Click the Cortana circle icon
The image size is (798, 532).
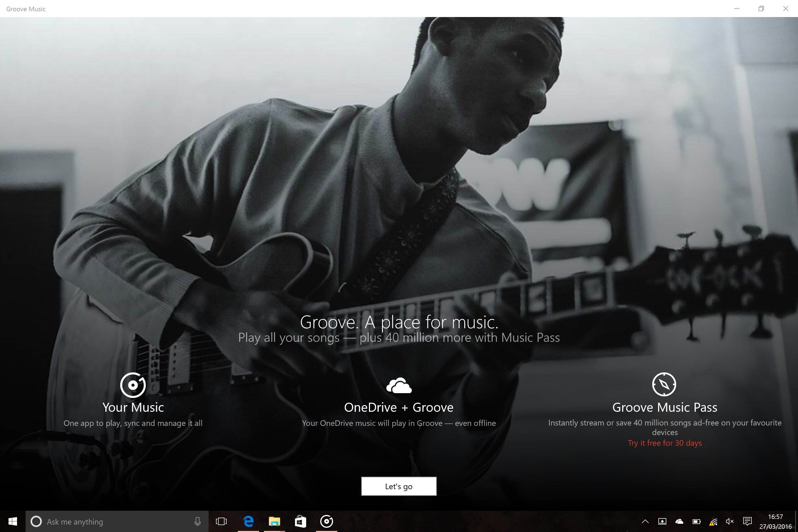click(x=36, y=521)
